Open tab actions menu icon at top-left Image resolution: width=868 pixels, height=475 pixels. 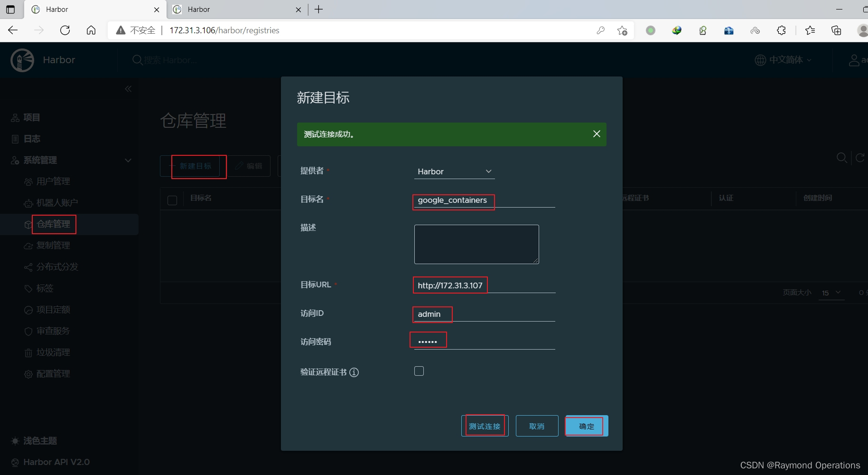point(10,9)
